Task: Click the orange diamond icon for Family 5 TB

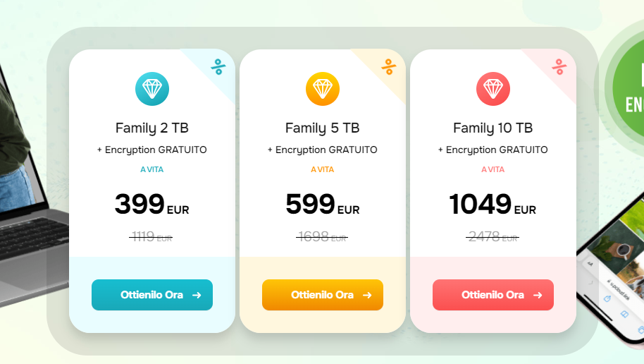Action: pyautogui.click(x=323, y=89)
